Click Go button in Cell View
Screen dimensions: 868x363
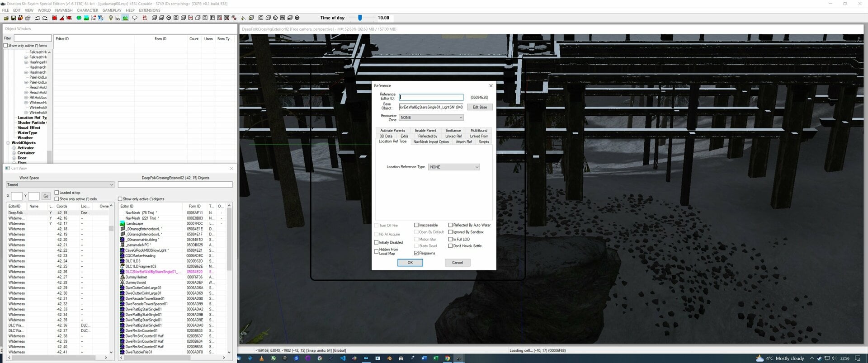click(x=46, y=196)
